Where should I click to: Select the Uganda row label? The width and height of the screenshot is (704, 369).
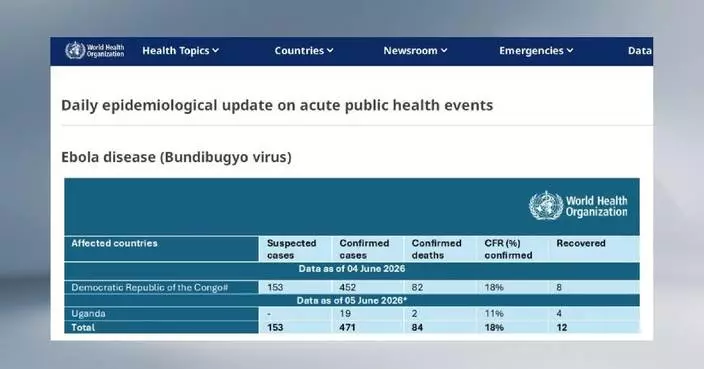pyautogui.click(x=88, y=313)
